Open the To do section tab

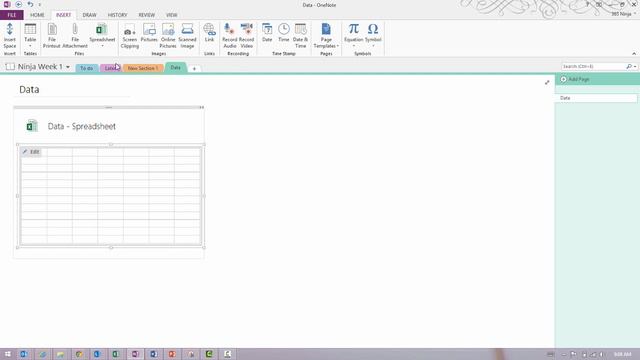87,68
